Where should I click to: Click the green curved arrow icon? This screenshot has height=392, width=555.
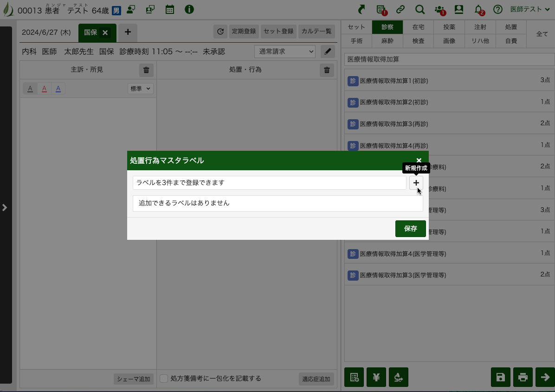pyautogui.click(x=361, y=10)
